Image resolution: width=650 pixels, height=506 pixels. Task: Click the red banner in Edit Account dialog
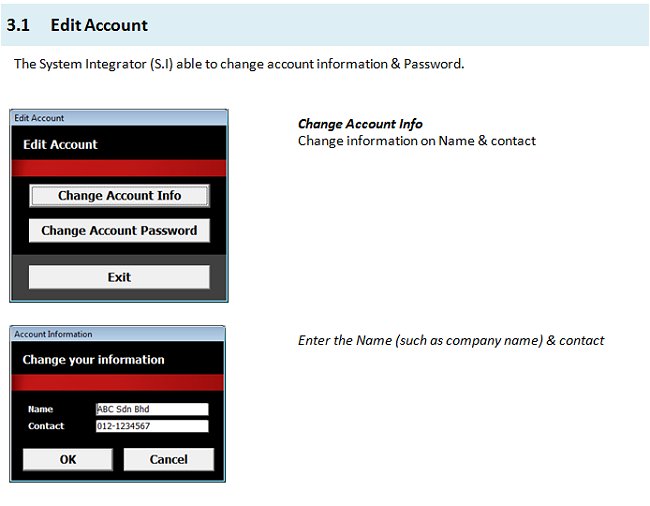pos(119,168)
